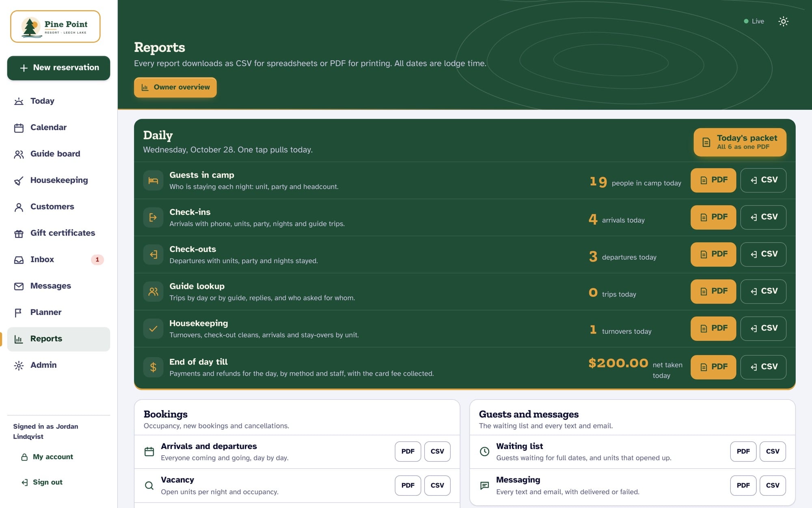Export Messaging report as CSV

773,485
